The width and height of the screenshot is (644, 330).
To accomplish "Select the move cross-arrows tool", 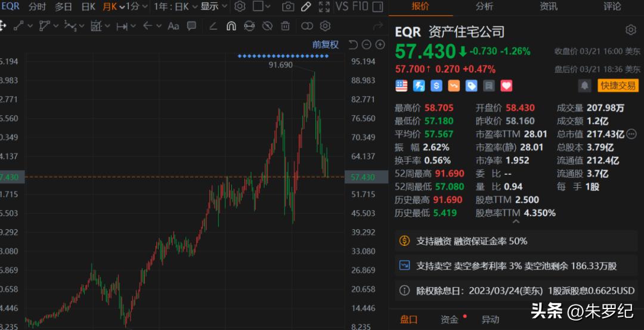I will coord(2,26).
